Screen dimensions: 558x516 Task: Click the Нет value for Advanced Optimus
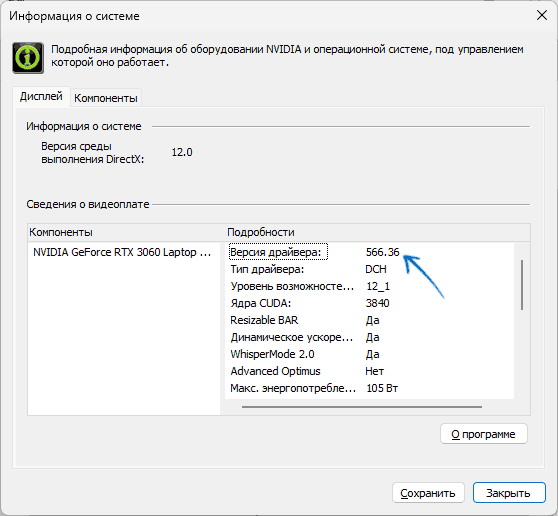[x=374, y=371]
